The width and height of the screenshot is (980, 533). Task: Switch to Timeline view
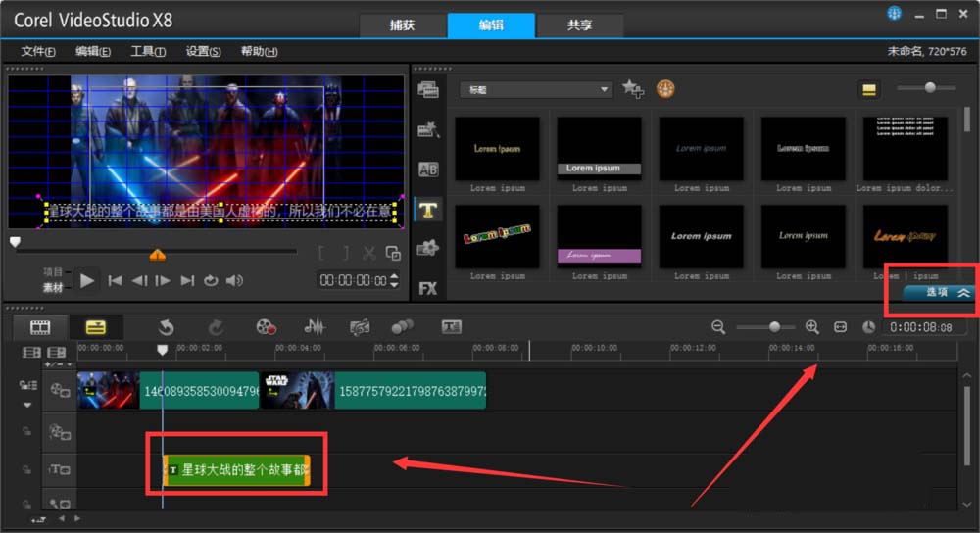tap(96, 327)
